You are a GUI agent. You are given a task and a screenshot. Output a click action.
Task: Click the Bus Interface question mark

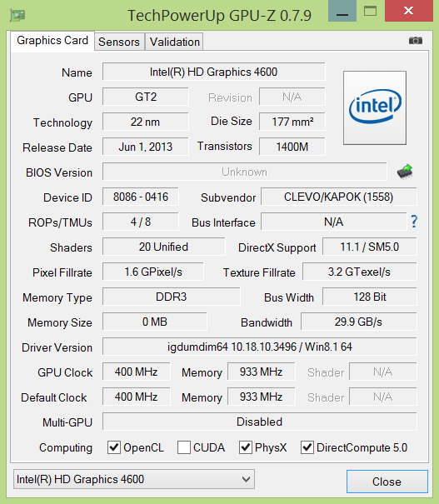point(414,222)
